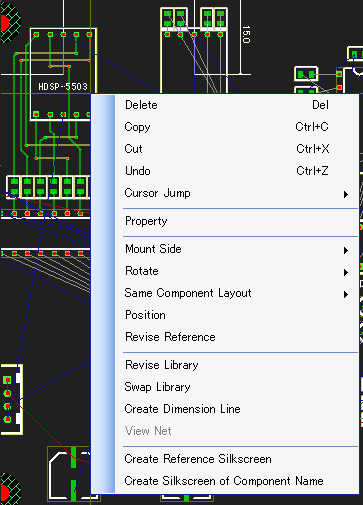
Task: Select Create Reference Silkscreen
Action: click(x=237, y=459)
